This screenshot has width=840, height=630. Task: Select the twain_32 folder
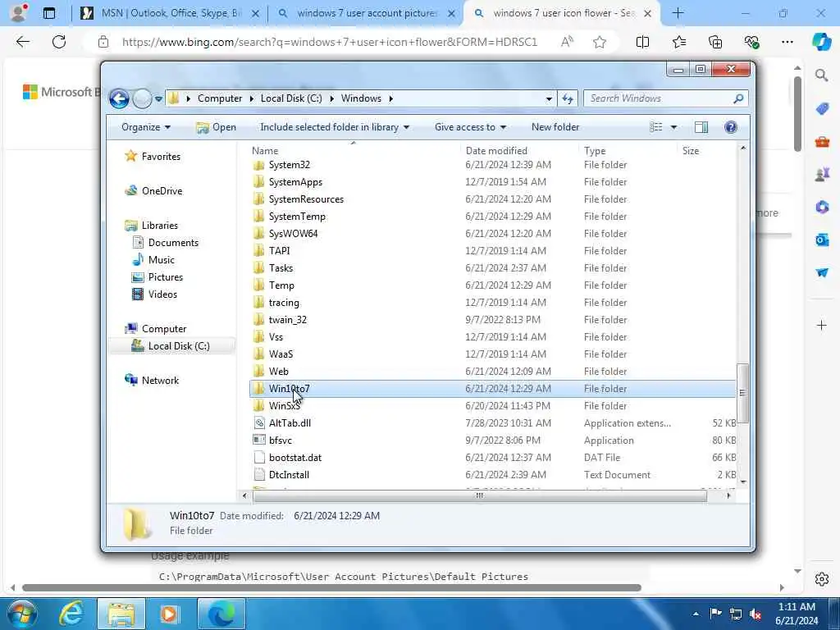288,320
